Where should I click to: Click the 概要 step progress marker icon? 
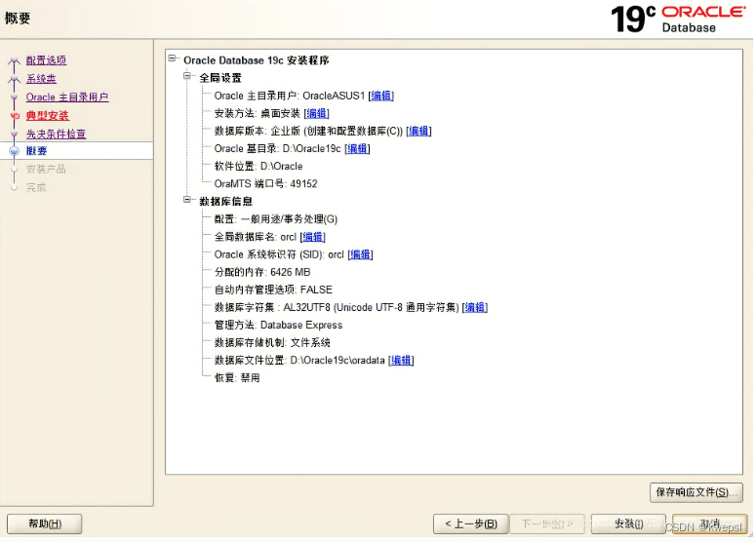click(14, 151)
